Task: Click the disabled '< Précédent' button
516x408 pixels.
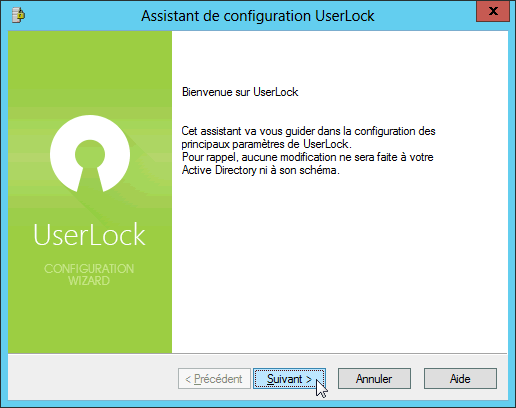Action: 214,379
